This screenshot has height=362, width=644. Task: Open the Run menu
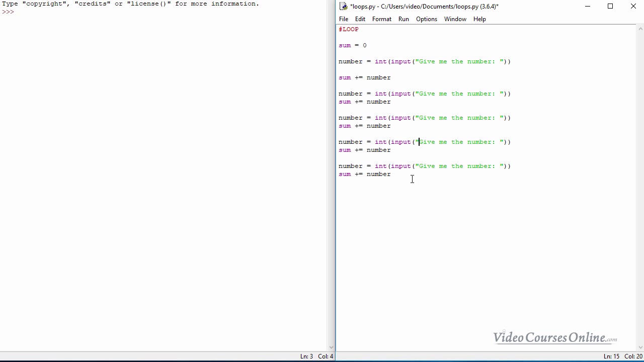click(x=404, y=19)
